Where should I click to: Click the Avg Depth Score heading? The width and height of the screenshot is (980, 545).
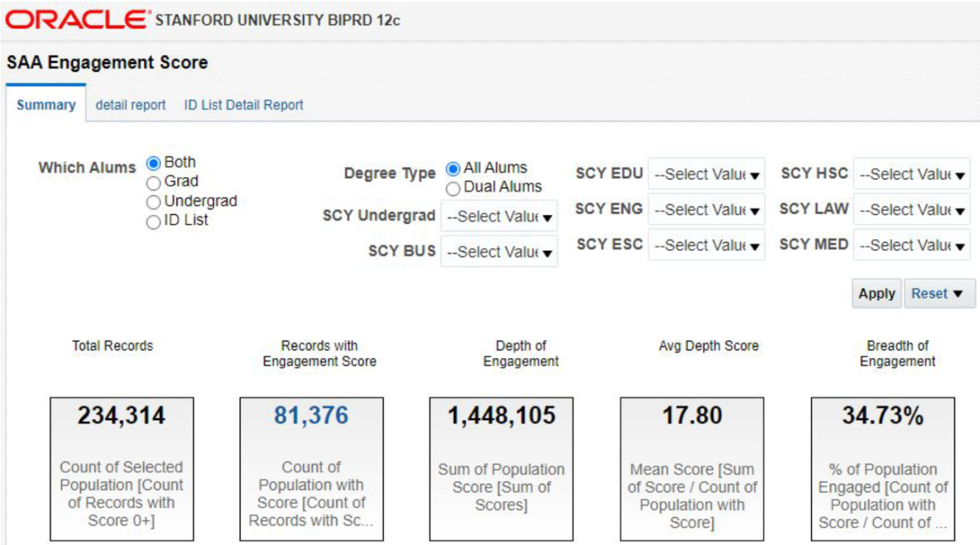click(x=709, y=346)
